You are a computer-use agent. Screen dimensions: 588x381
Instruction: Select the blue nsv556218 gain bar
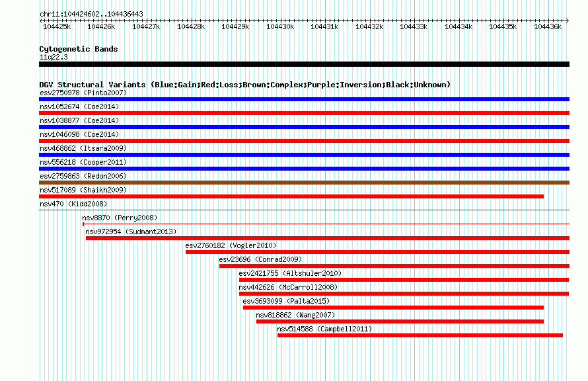coord(304,169)
